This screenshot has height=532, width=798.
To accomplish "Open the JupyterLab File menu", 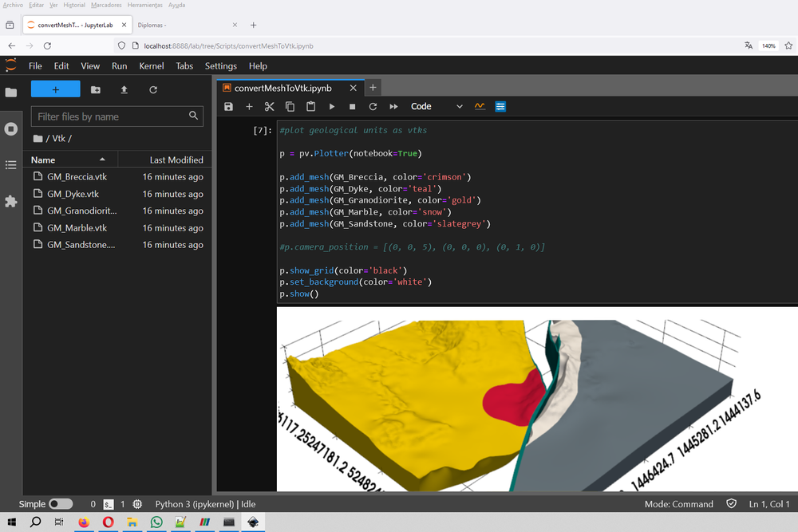I will tap(35, 66).
